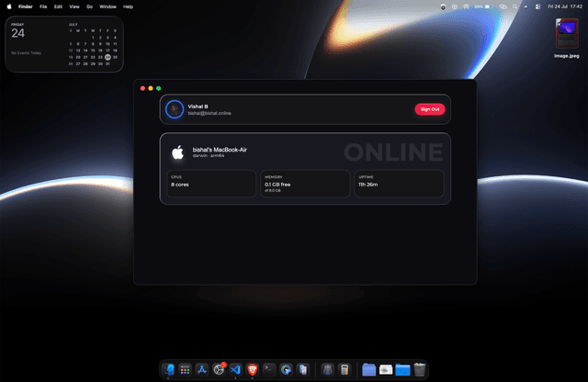Minimize the window with yellow button

[x=151, y=88]
